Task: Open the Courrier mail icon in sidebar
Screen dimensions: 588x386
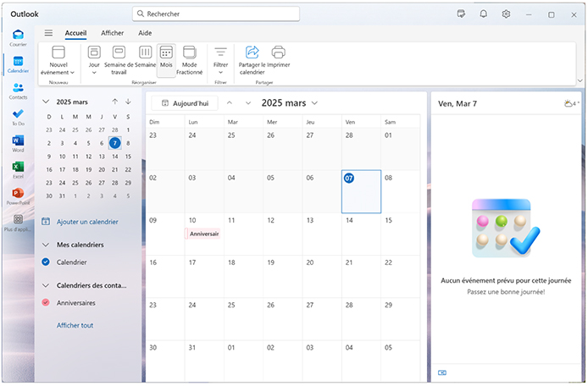Action: (x=18, y=36)
